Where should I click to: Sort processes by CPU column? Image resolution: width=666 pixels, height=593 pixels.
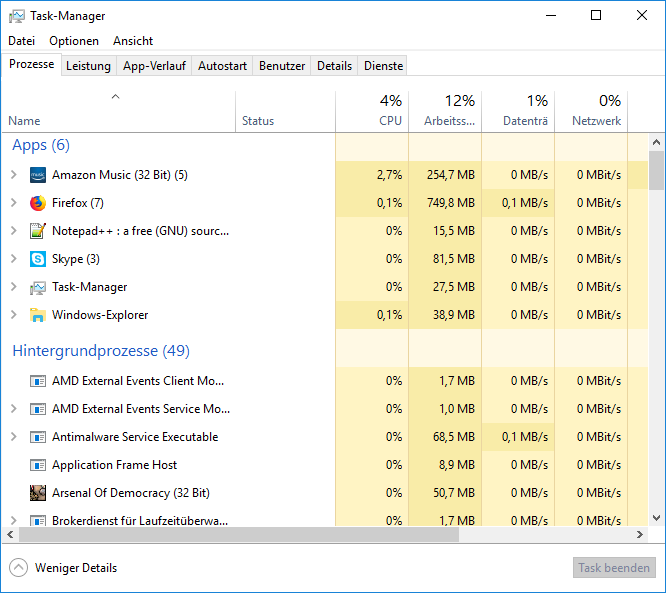tap(372, 111)
